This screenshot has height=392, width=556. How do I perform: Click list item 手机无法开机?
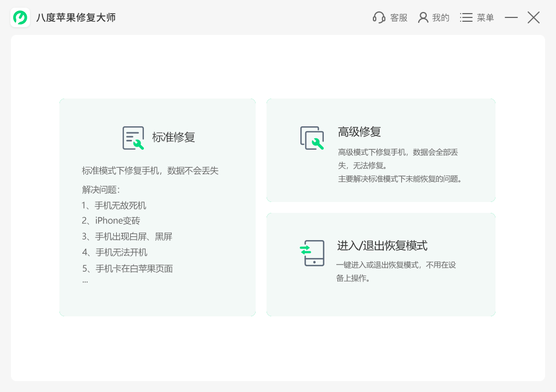121,252
